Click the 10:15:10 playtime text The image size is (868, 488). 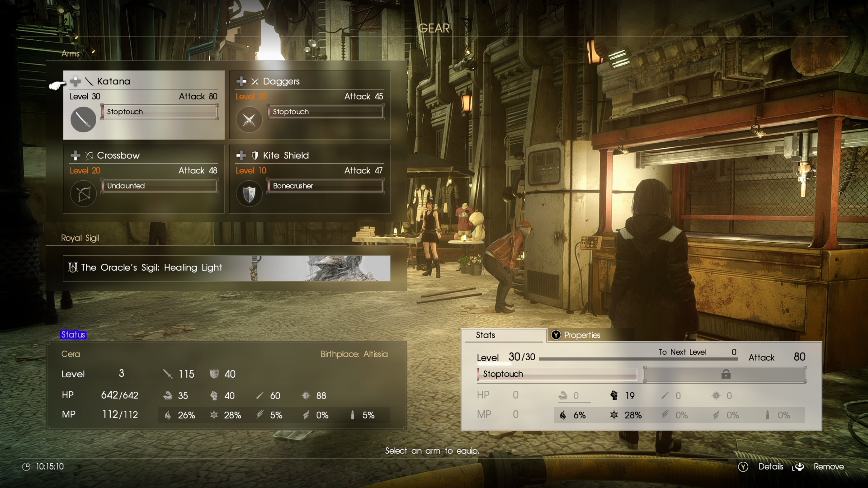(50, 467)
